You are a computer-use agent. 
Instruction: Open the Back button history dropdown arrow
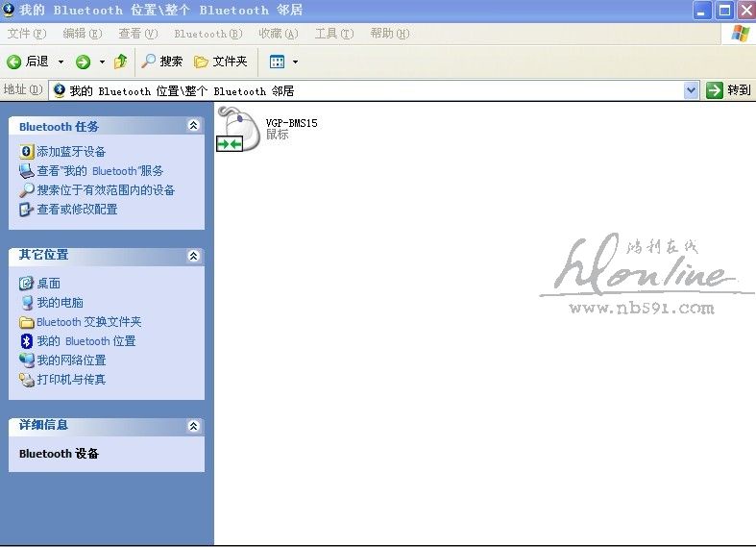tap(61, 62)
